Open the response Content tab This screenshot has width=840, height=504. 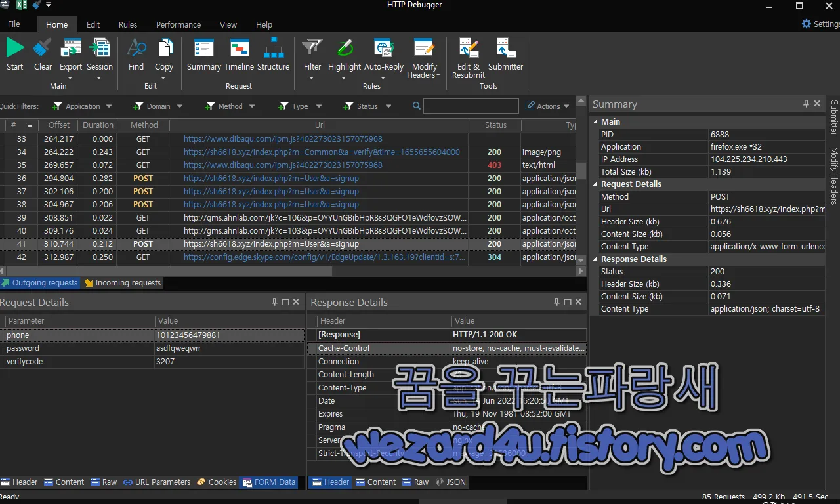coord(376,482)
